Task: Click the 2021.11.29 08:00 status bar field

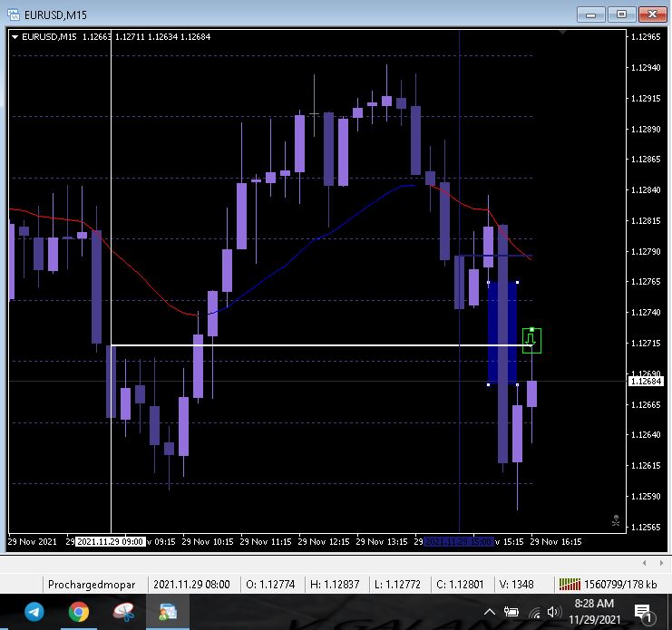Action: 191,585
